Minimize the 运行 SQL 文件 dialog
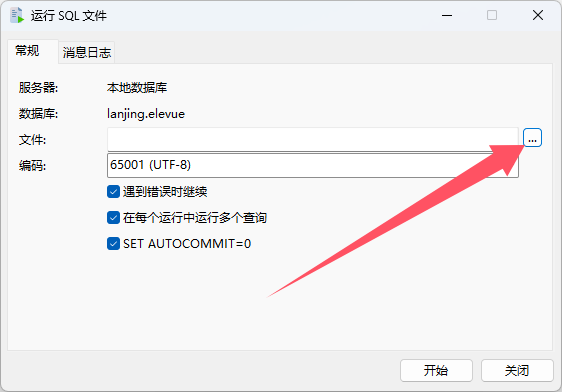Screen dimensions: 562x392 click(x=447, y=15)
